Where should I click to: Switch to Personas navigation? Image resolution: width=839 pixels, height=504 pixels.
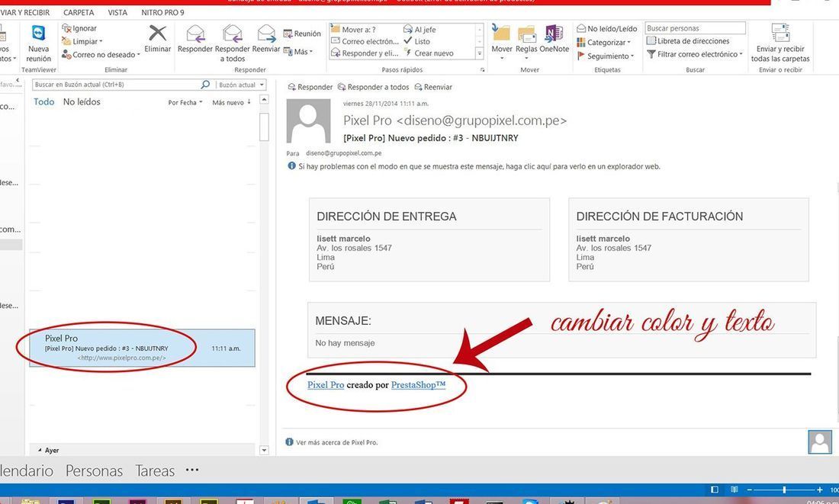pyautogui.click(x=94, y=470)
